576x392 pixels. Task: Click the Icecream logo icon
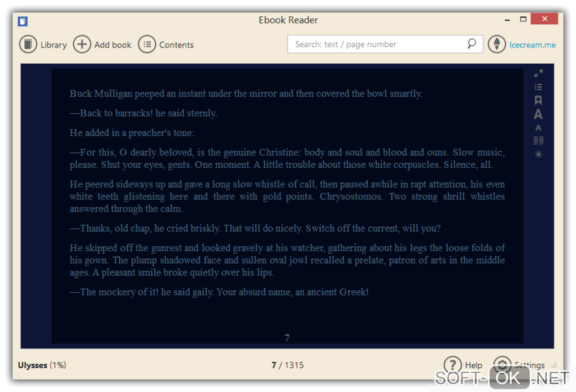[x=496, y=44]
